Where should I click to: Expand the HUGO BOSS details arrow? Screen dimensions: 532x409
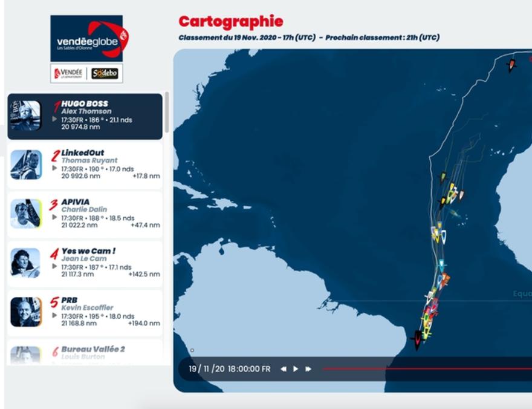tap(54, 119)
